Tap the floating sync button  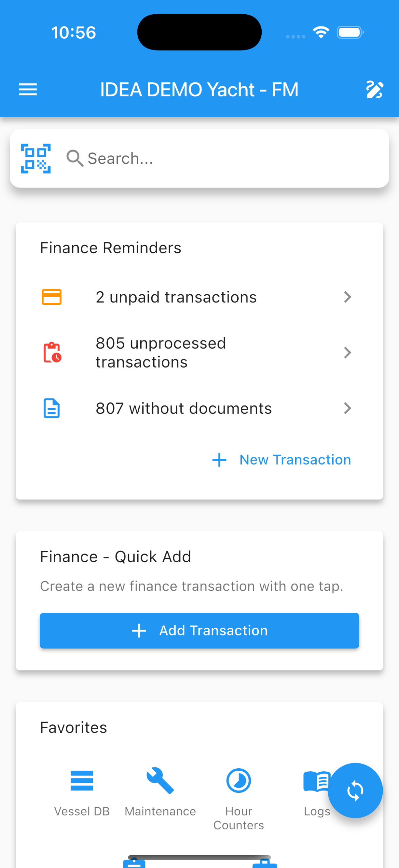355,790
